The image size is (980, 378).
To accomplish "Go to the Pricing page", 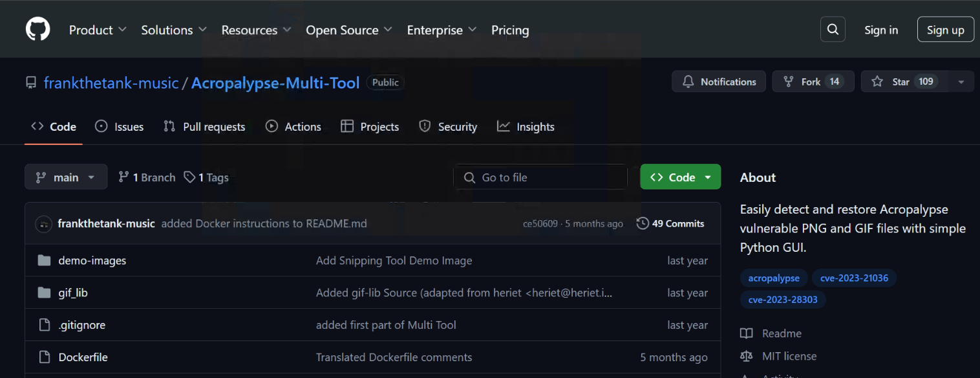I will [x=510, y=30].
